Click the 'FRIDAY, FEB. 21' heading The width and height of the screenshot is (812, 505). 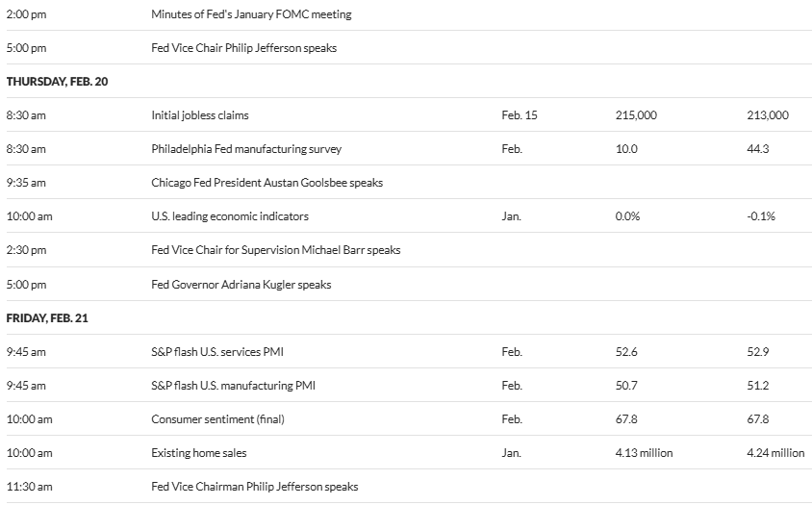pyautogui.click(x=47, y=318)
